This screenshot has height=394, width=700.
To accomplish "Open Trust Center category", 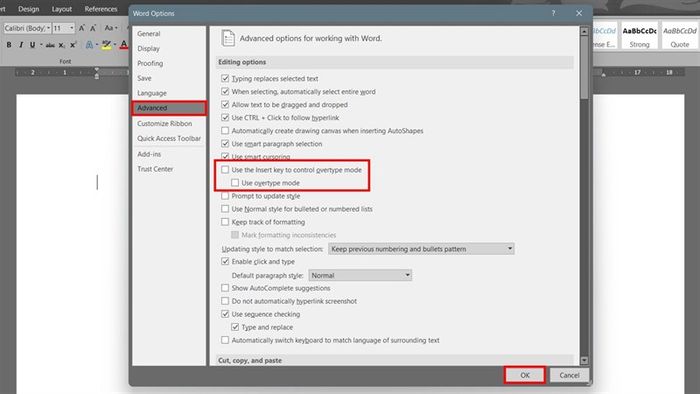I will point(155,169).
